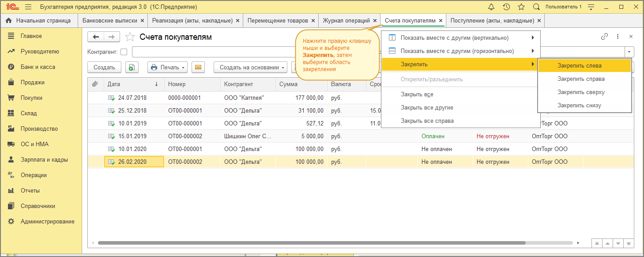This screenshot has height=257, width=644.
Task: Go forward with right arrow button
Action: point(112,37)
